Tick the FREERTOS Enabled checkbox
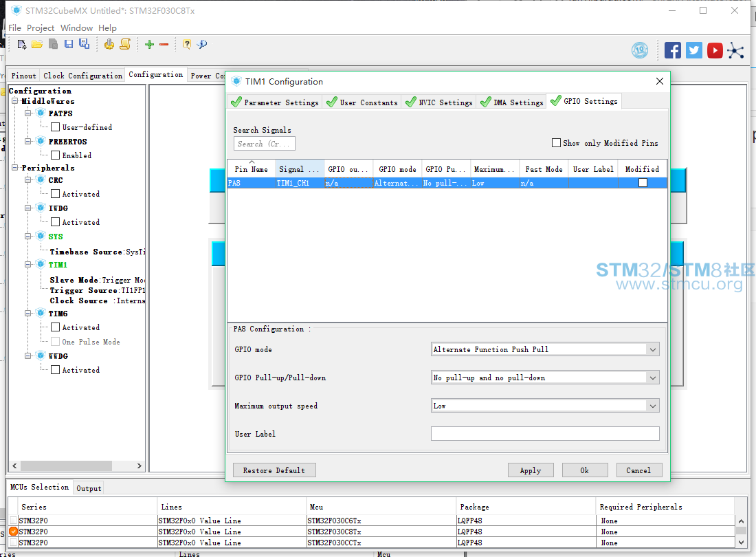The height and width of the screenshot is (557, 756). click(x=56, y=155)
